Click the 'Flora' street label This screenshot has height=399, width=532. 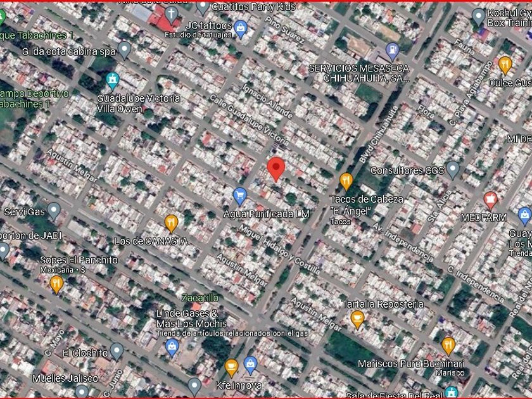pos(426,111)
